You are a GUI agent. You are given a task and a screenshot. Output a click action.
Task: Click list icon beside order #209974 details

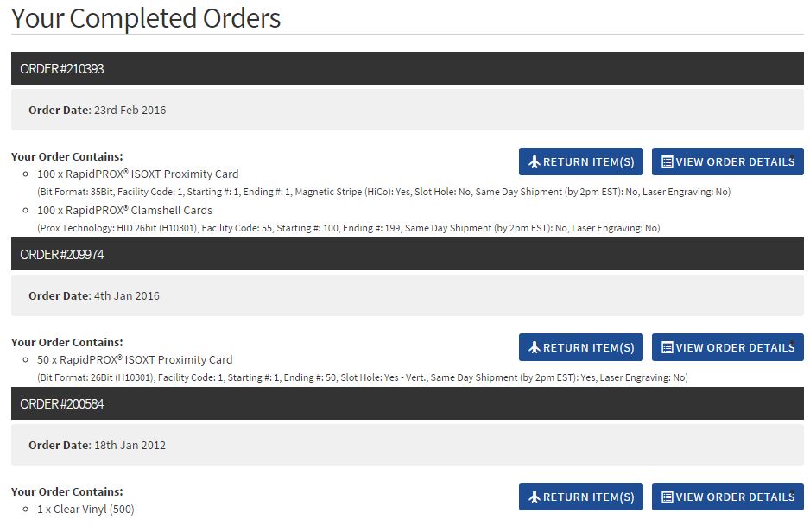tap(667, 347)
